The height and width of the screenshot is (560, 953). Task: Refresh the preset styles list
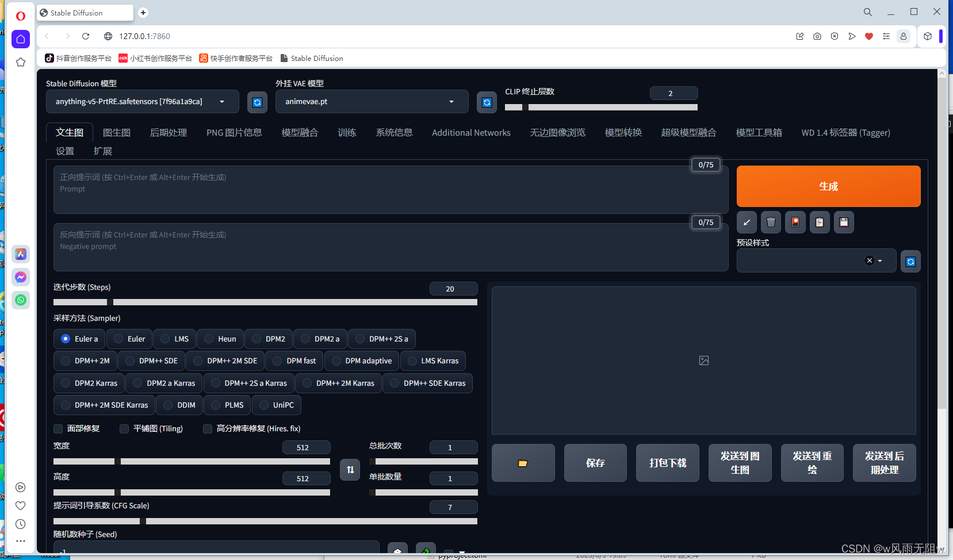tap(910, 262)
